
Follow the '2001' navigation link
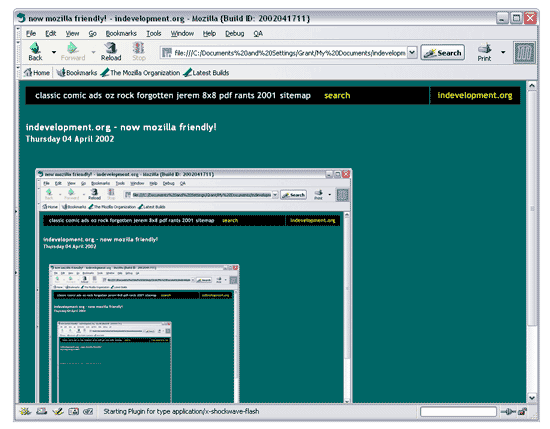(267, 95)
